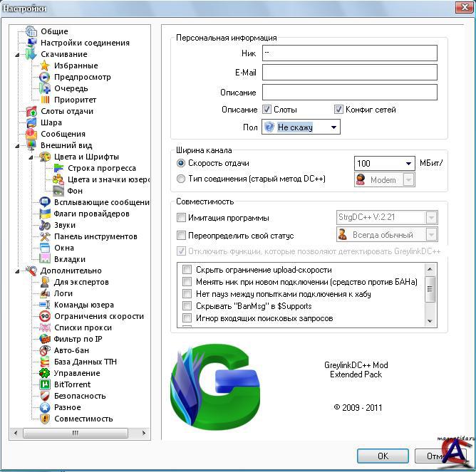Image resolution: width=476 pixels, height=472 pixels.
Task: Click the BitTorrent icon in the tree
Action: tap(45, 384)
